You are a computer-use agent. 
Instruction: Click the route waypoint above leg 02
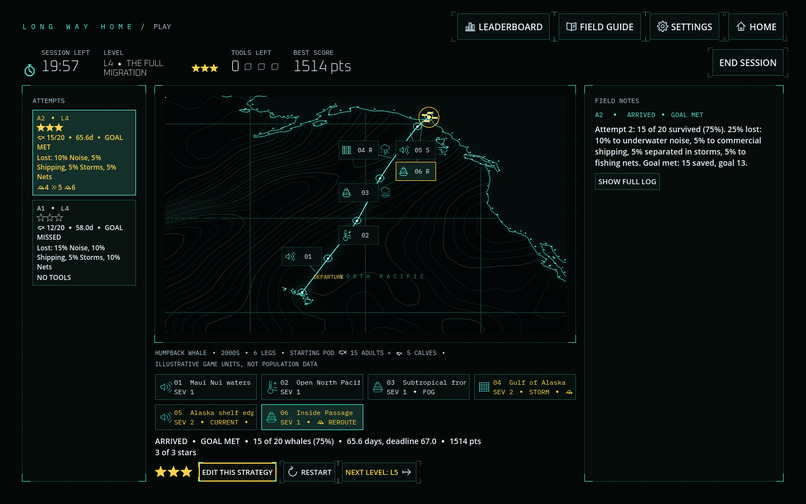[x=356, y=221]
